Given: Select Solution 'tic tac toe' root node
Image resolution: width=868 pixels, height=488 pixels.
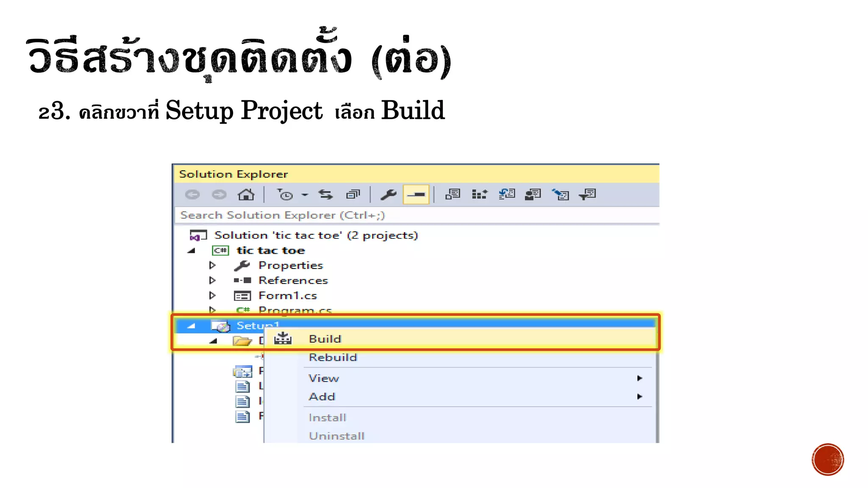Looking at the screenshot, I should [x=316, y=235].
